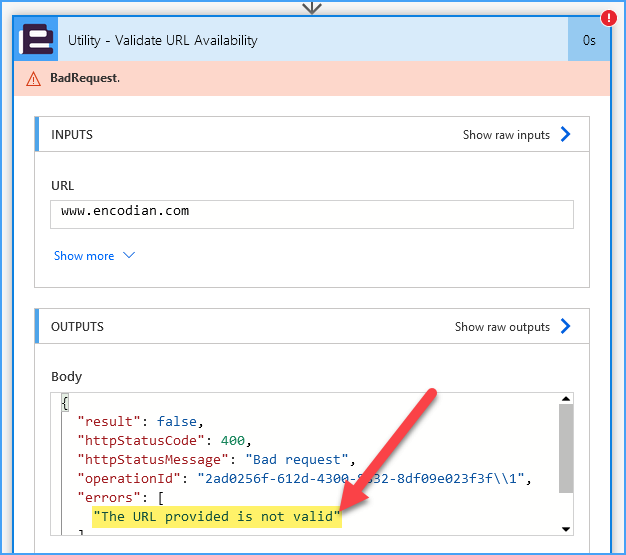Click the Body scrollbar down arrow

566,529
